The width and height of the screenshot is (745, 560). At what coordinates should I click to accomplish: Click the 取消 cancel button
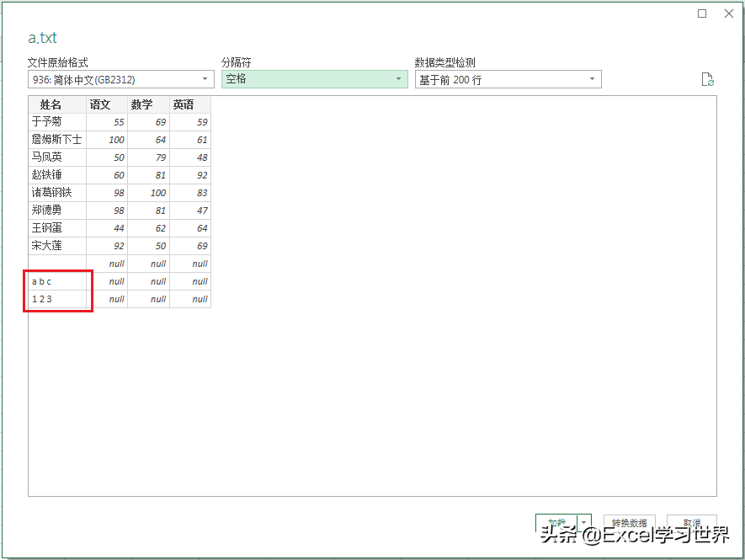click(691, 522)
